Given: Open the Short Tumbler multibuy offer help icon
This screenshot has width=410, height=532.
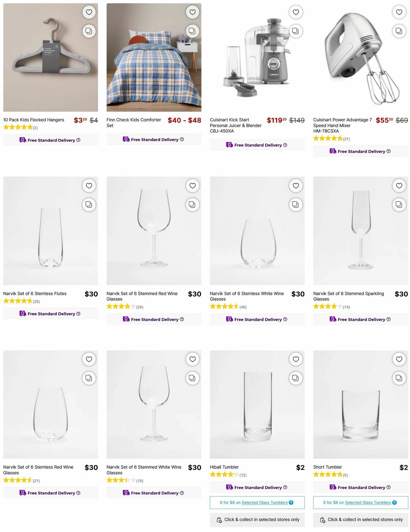Looking at the screenshot, I should [394, 503].
